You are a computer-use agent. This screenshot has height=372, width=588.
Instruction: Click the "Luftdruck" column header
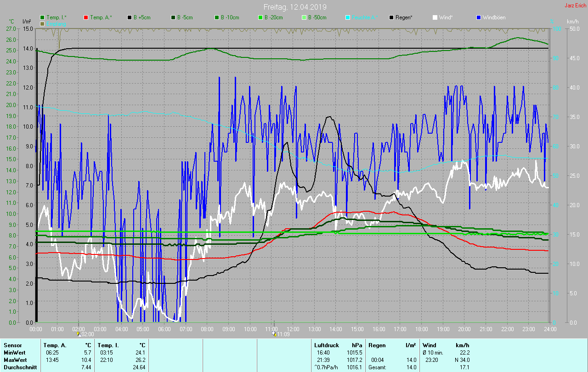click(326, 345)
